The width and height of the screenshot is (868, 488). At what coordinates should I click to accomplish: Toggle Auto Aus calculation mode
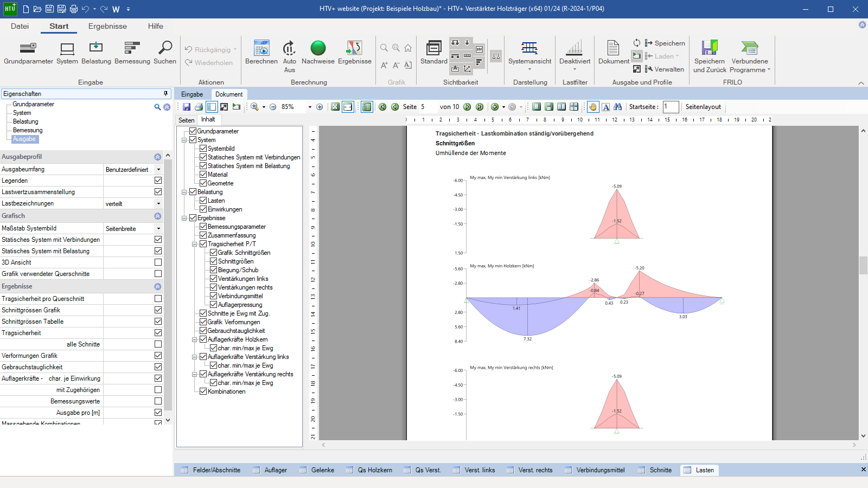(x=290, y=56)
